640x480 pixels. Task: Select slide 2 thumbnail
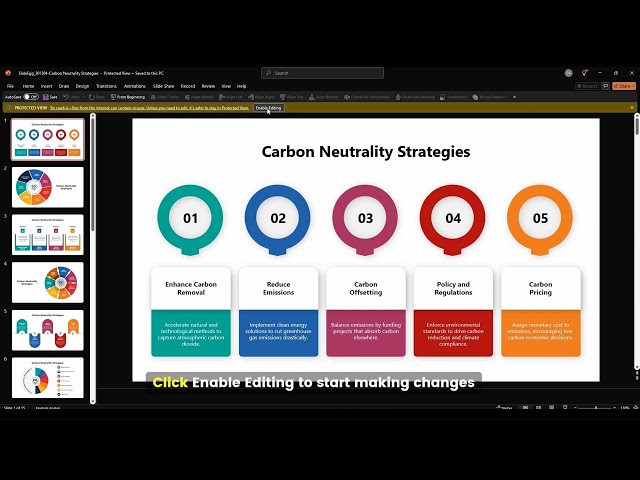click(x=48, y=187)
